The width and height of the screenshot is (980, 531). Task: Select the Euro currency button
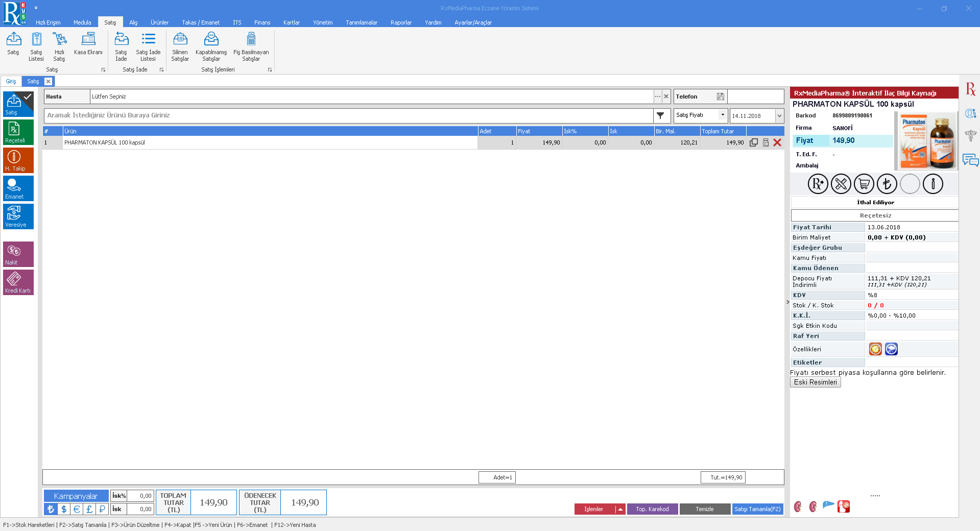pos(77,509)
